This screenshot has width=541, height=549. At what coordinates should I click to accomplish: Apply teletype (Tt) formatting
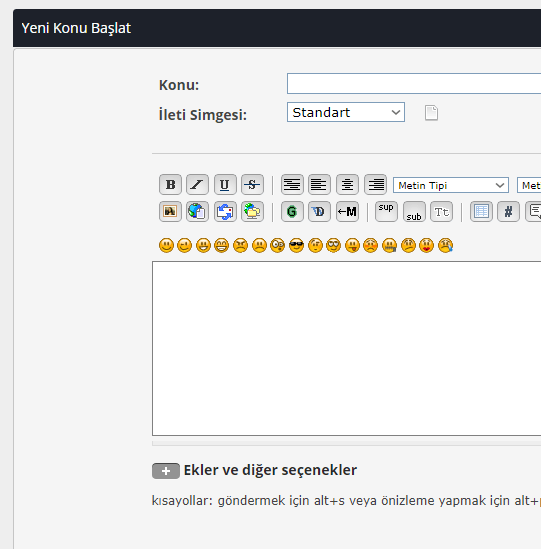pos(441,211)
